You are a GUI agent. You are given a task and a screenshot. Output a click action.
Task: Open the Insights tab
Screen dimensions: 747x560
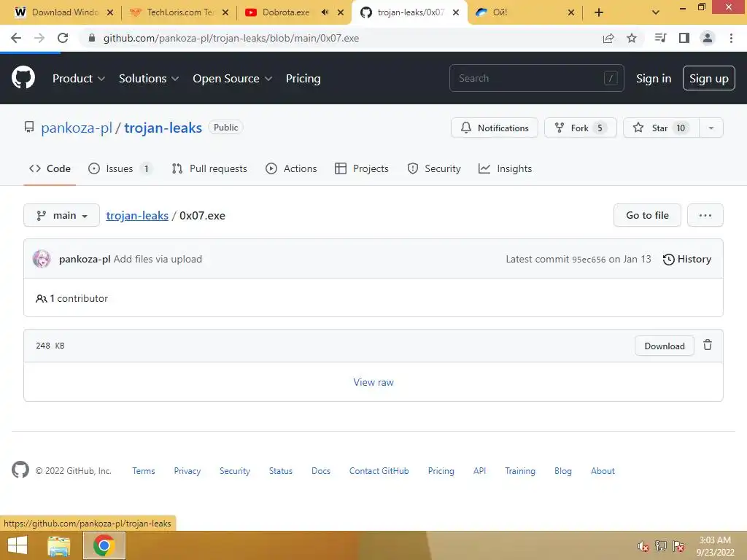tap(505, 168)
